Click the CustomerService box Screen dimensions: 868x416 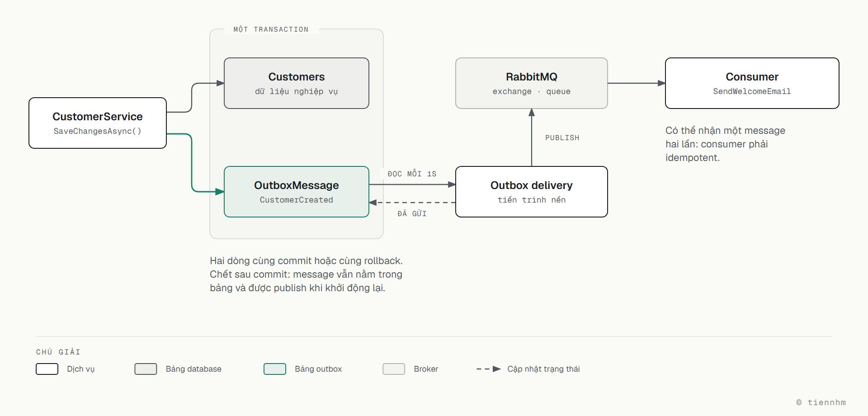(x=98, y=123)
